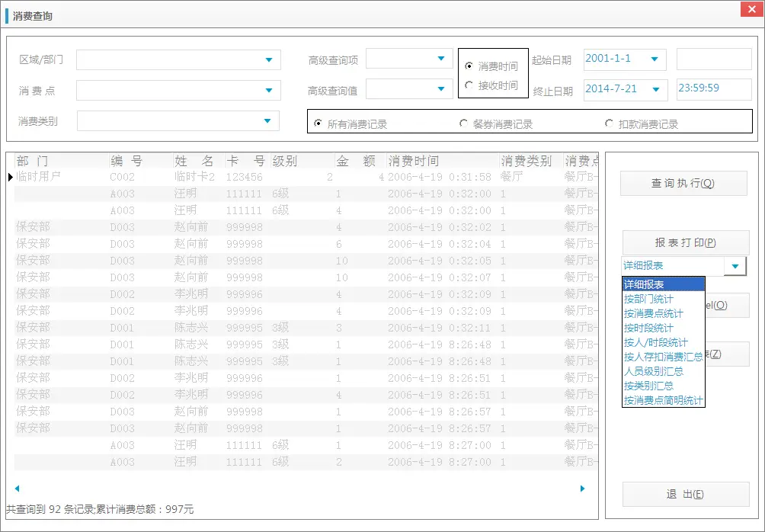Click the 查询执行(Q) button
The image size is (765, 532).
[683, 183]
